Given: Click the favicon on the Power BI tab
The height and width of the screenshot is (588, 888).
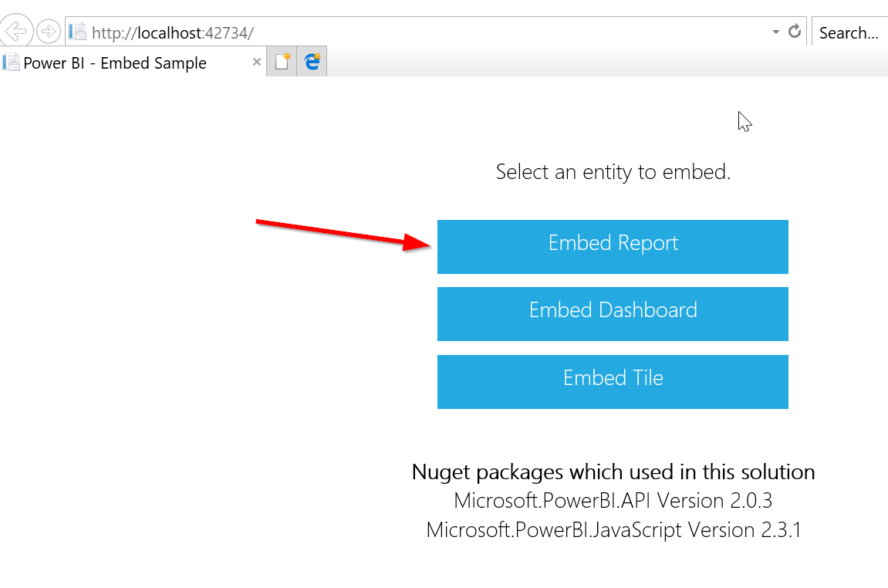Looking at the screenshot, I should click(x=11, y=63).
